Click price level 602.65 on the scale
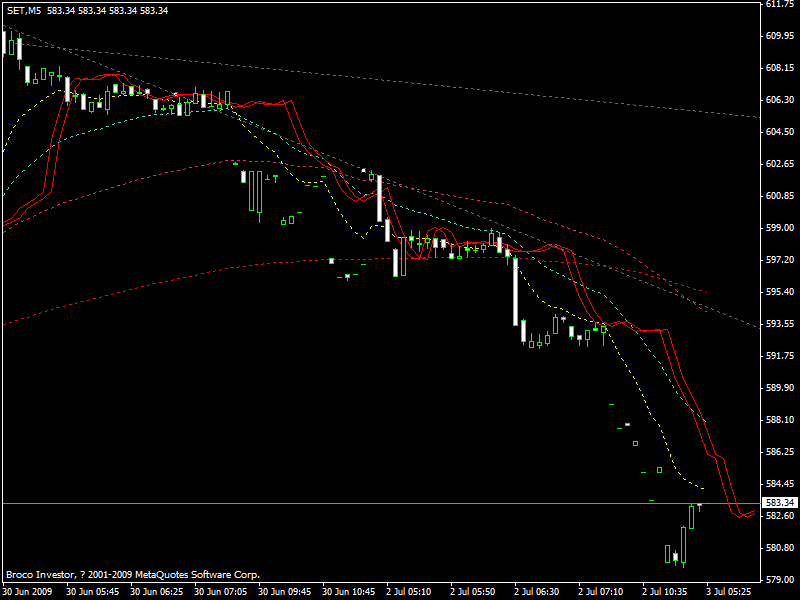This screenshot has height=600, width=800. pos(780,164)
